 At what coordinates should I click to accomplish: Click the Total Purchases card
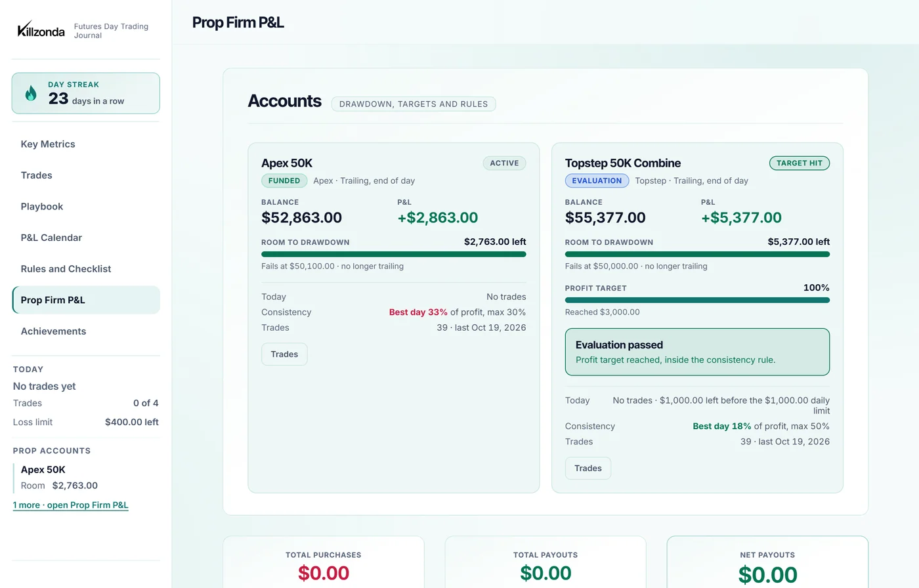[x=324, y=562]
